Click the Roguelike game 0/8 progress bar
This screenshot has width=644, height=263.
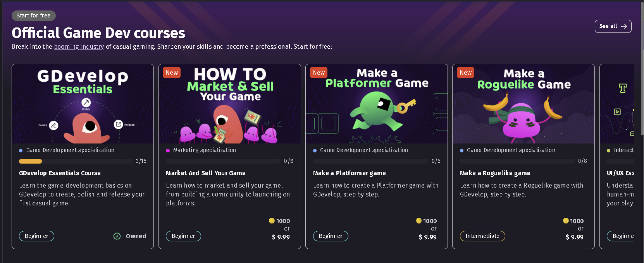point(517,161)
